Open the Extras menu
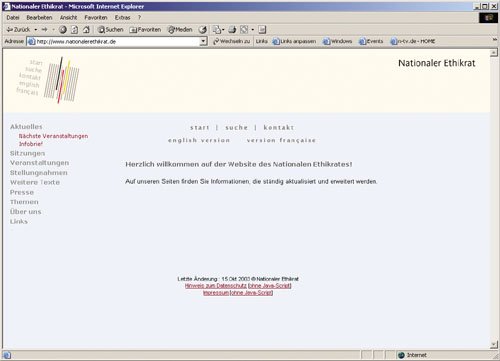This screenshot has width=500, height=361. tap(122, 17)
